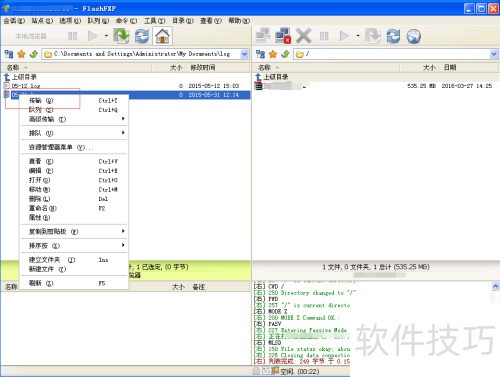Open the 站点 menu
The width and height of the screenshot is (500, 377).
pyautogui.click(x=42, y=21)
